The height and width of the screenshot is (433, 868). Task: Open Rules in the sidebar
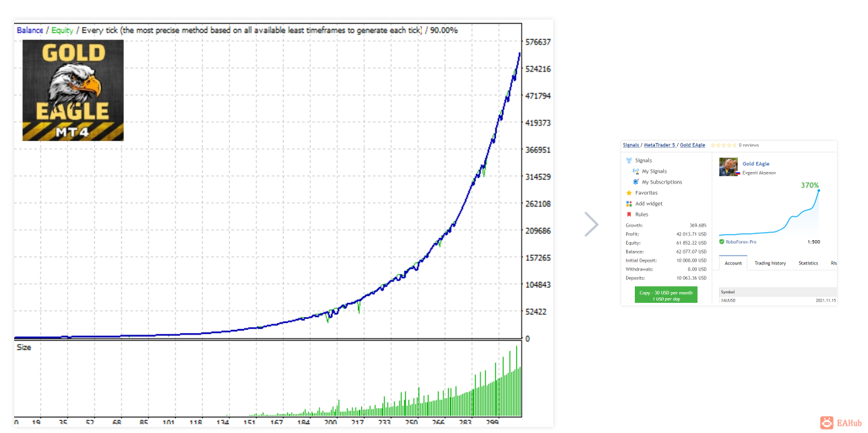(x=642, y=214)
